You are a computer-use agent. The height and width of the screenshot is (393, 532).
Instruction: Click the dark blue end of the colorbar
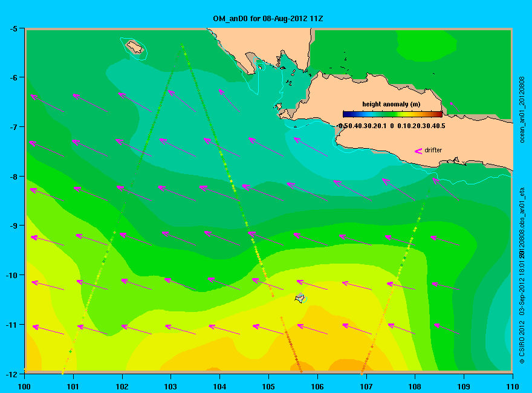pyautogui.click(x=346, y=114)
